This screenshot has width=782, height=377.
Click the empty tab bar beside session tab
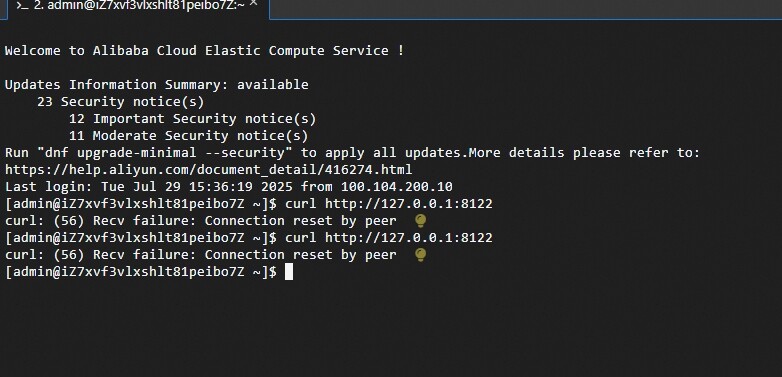(x=524, y=9)
